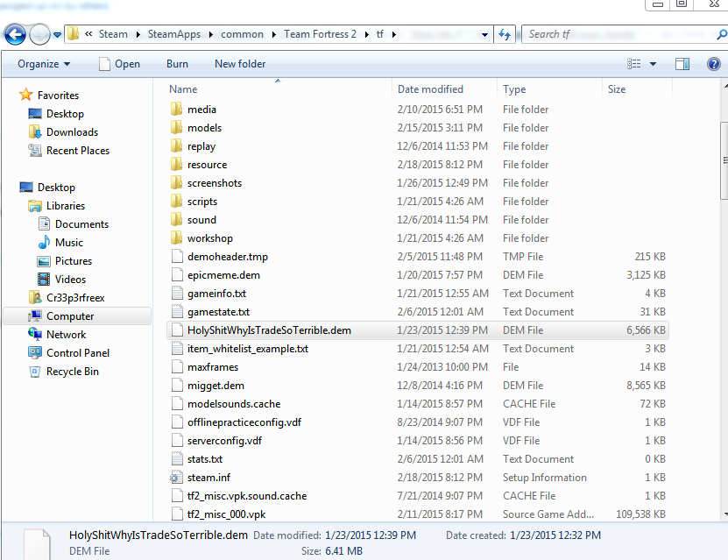Click the vertical scrollbar thumb
This screenshot has height=560, width=728.
click(x=724, y=160)
